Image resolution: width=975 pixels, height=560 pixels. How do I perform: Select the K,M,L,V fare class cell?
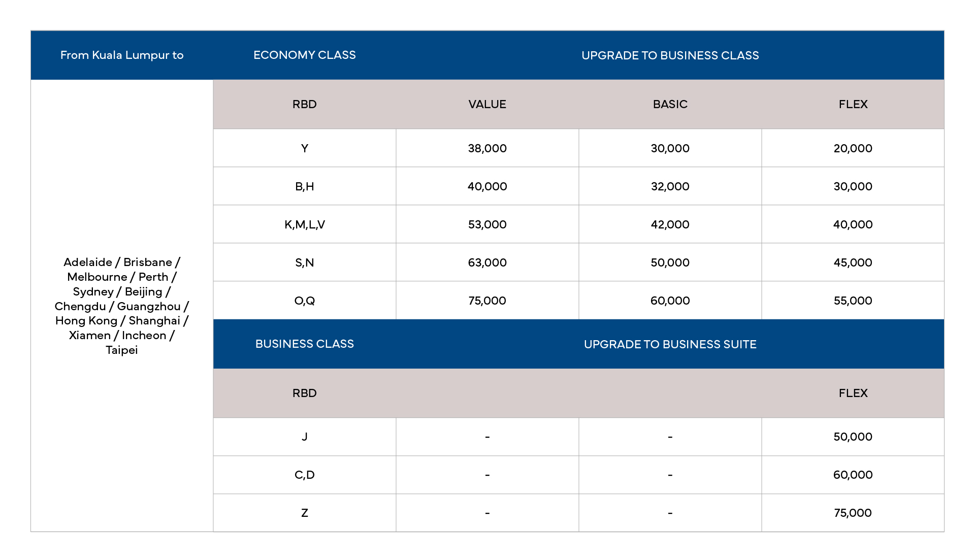click(x=304, y=224)
